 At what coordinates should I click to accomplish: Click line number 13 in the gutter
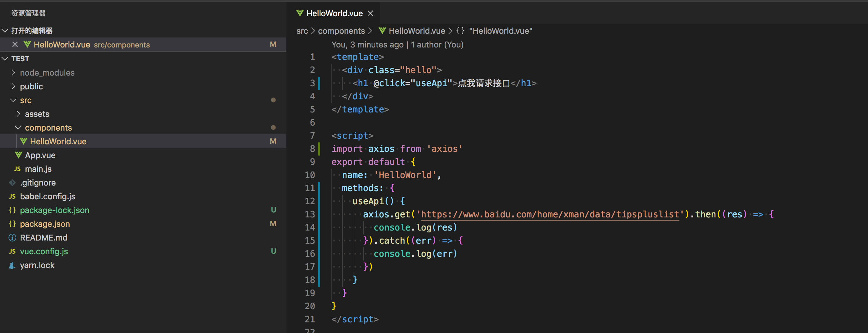point(310,215)
